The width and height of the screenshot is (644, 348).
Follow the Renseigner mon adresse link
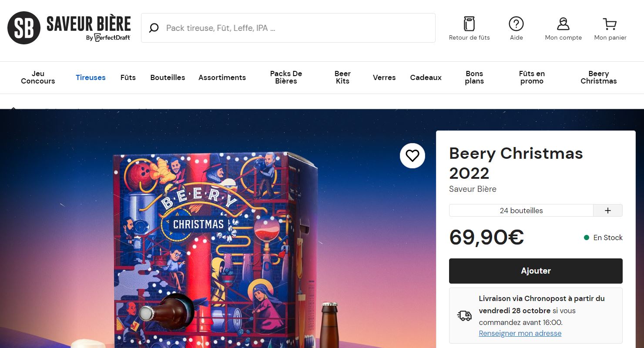point(520,333)
